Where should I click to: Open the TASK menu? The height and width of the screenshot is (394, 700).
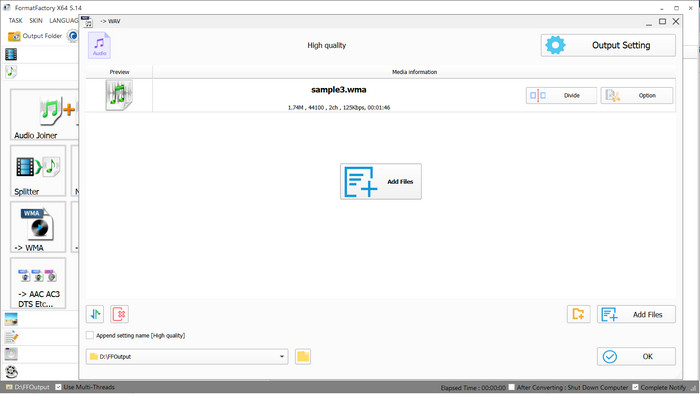coord(16,21)
